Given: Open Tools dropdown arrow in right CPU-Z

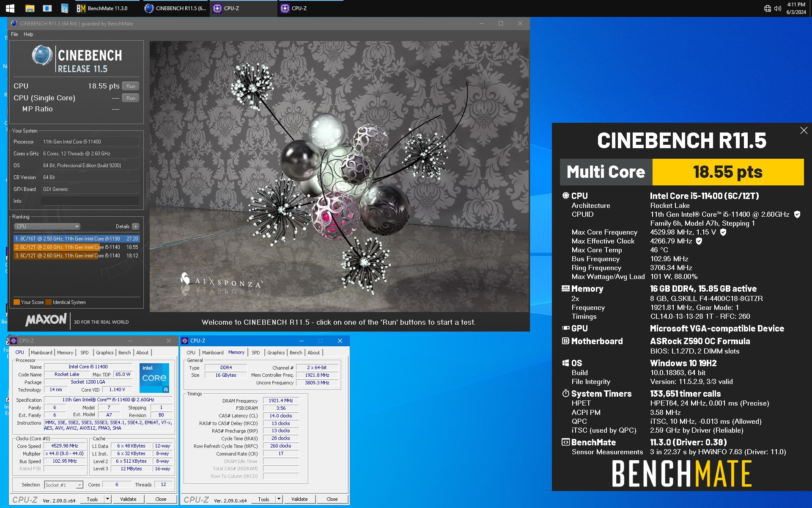Looking at the screenshot, I should click(279, 499).
